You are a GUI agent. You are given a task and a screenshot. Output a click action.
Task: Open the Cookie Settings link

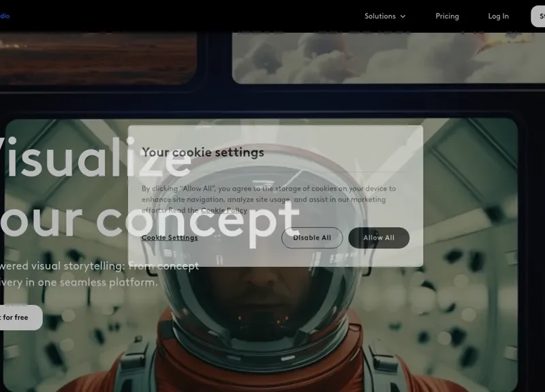(170, 238)
